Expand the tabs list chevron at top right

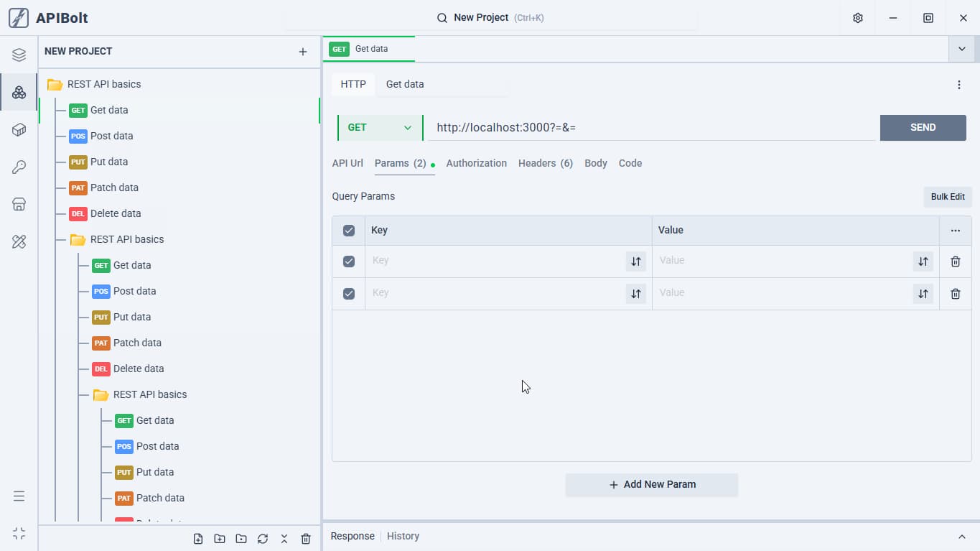961,49
